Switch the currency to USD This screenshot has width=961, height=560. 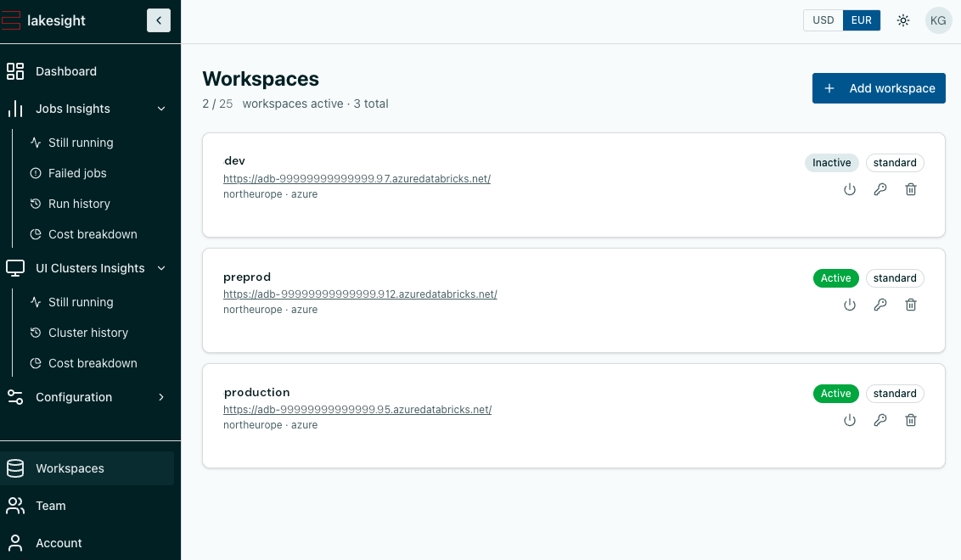[822, 20]
